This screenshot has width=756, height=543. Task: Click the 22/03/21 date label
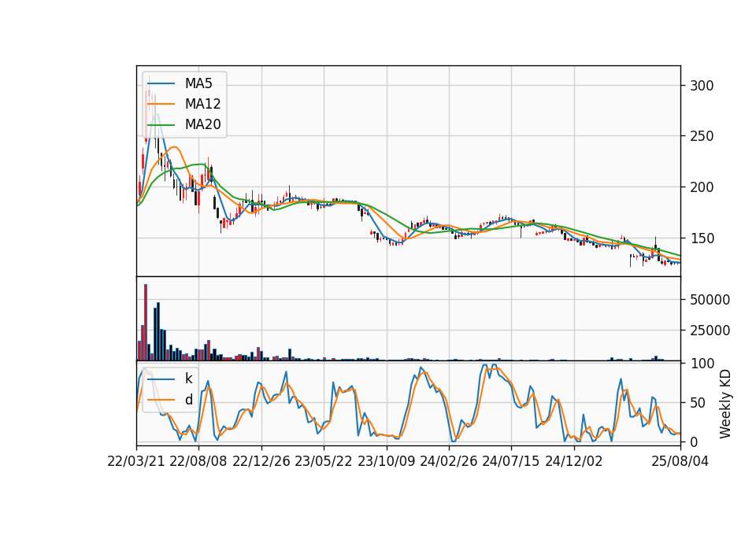(136, 462)
